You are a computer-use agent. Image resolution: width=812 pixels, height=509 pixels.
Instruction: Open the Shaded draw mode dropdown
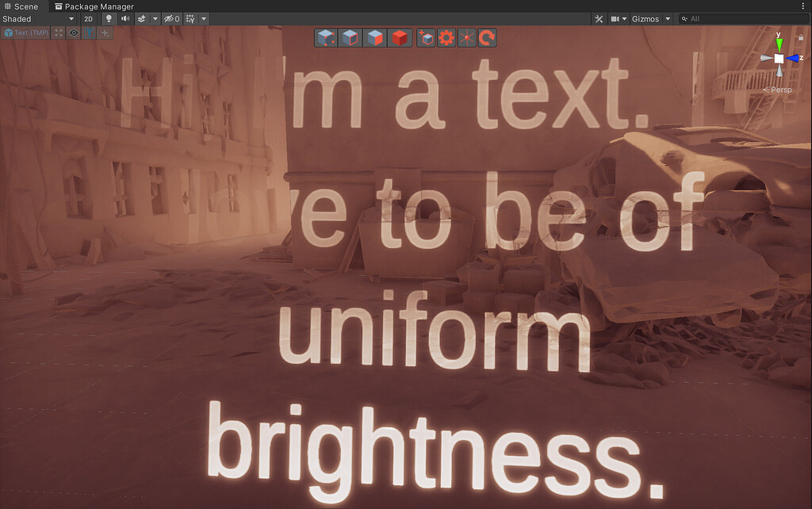36,18
